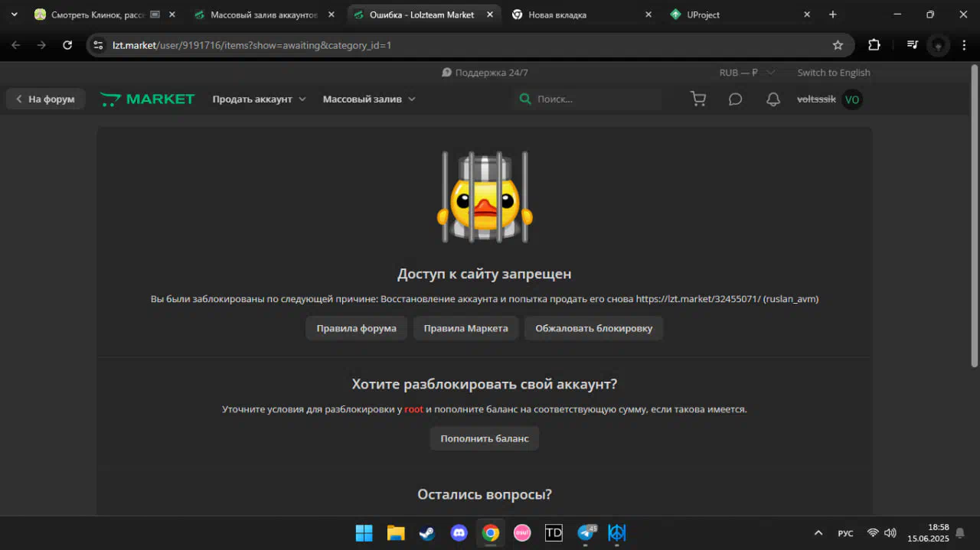Click Switch to English link
The image size is (980, 550).
(x=834, y=73)
